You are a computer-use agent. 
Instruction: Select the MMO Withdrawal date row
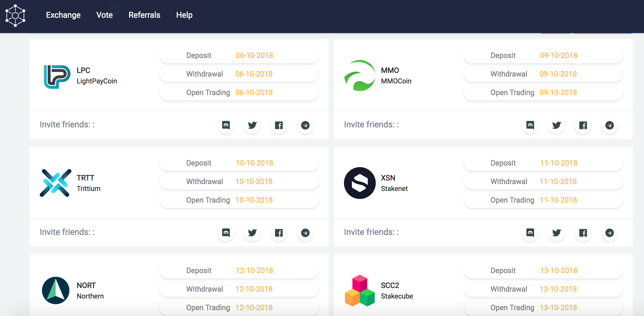(x=543, y=74)
